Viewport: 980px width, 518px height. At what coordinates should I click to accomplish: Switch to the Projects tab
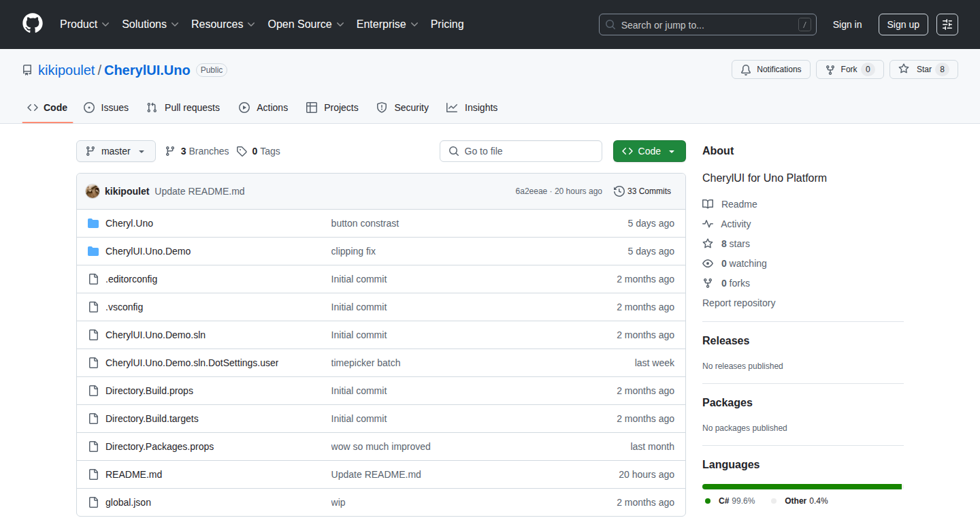[332, 108]
